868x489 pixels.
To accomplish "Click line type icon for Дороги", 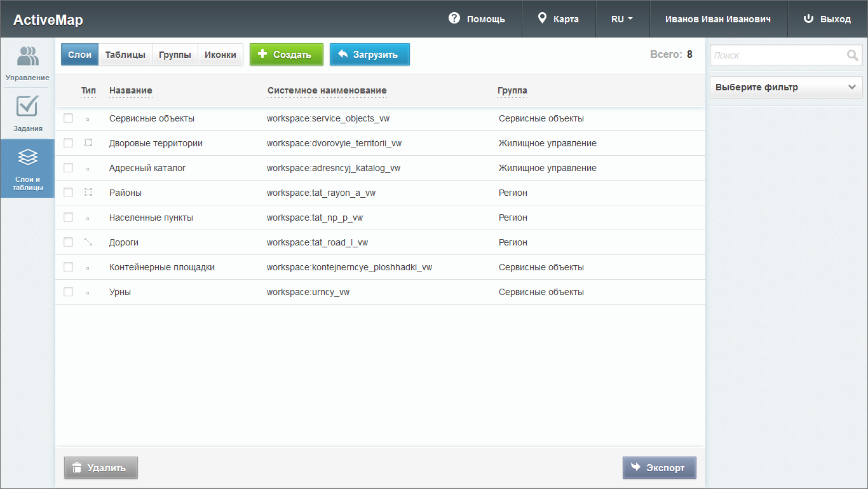I will coord(88,242).
